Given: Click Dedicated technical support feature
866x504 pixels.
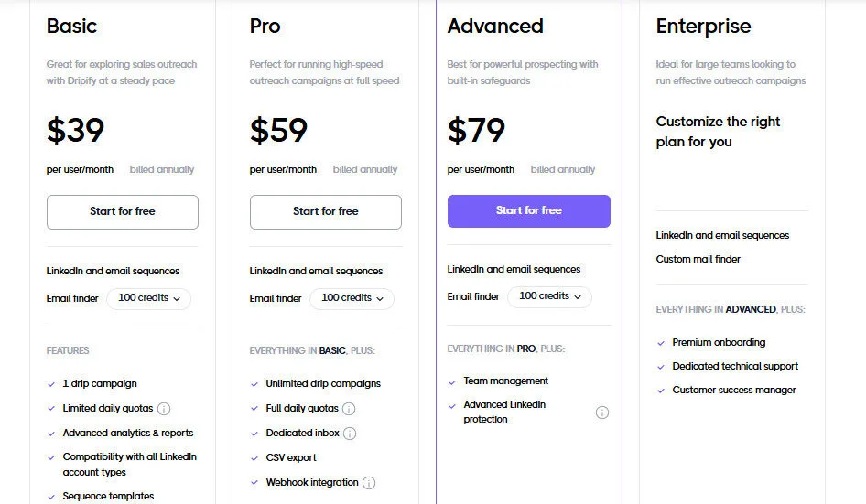Looking at the screenshot, I should tap(735, 367).
